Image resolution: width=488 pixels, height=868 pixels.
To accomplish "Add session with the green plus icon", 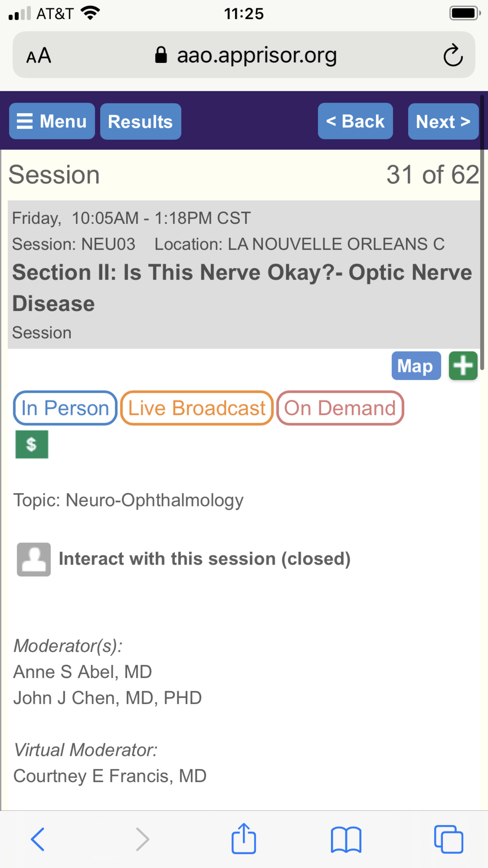I will pos(463,366).
